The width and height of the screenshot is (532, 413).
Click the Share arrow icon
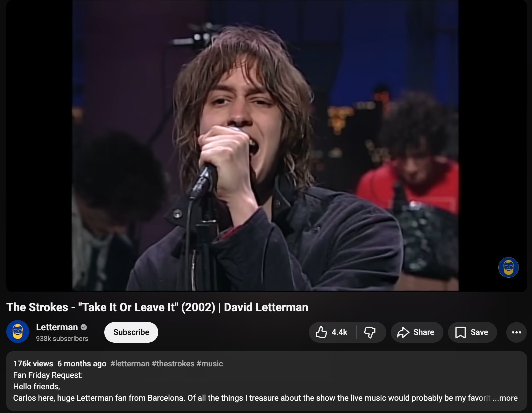tap(403, 332)
